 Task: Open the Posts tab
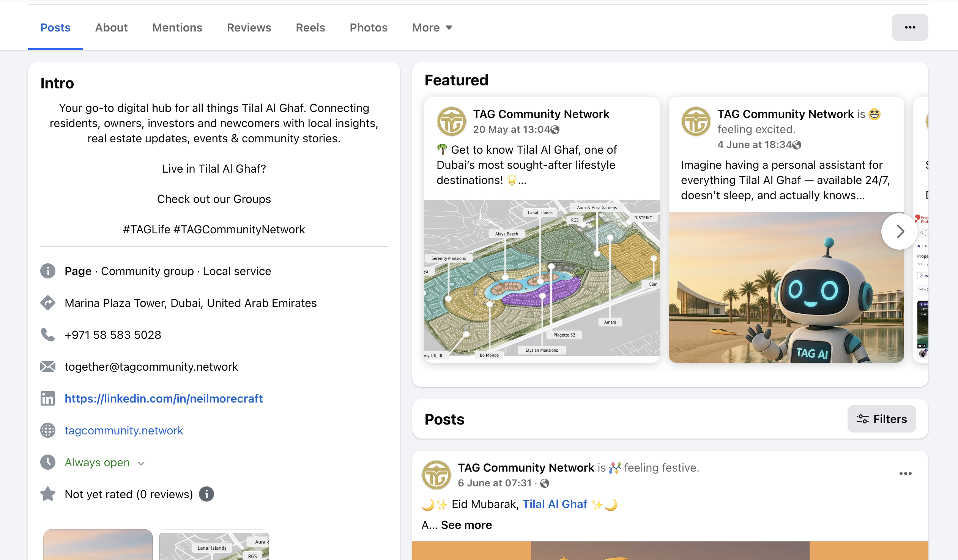click(x=55, y=27)
